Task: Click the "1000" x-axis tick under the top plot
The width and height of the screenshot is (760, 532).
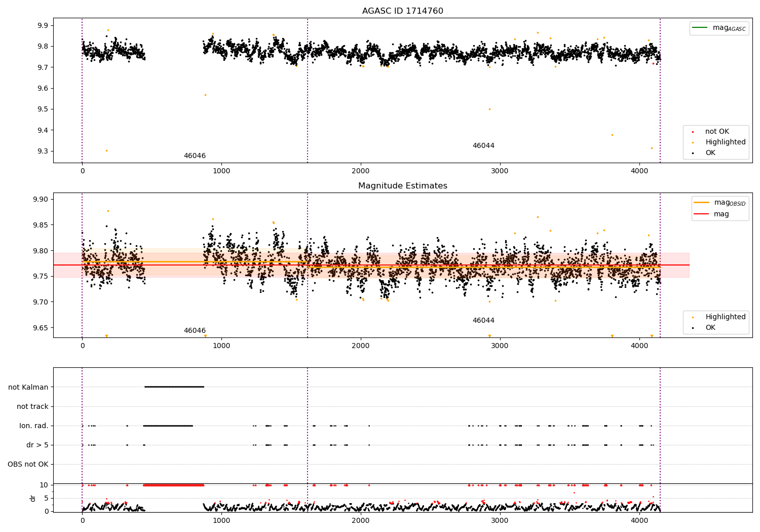Action: (221, 171)
